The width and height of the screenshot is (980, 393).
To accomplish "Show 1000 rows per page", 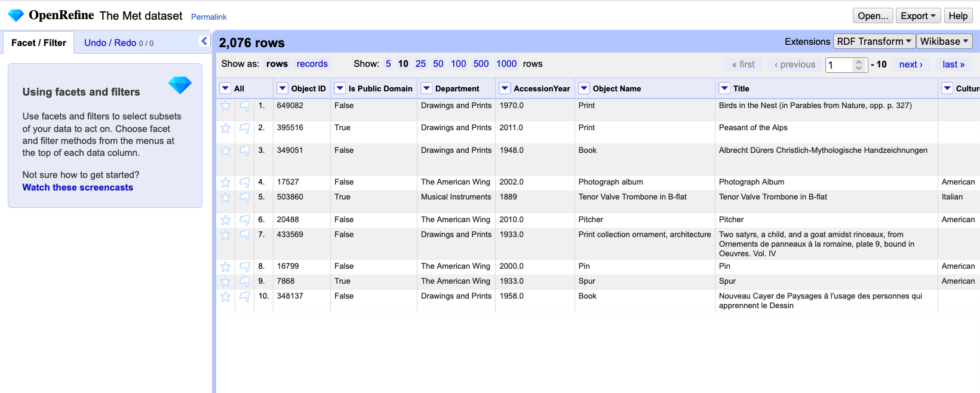I will point(506,64).
